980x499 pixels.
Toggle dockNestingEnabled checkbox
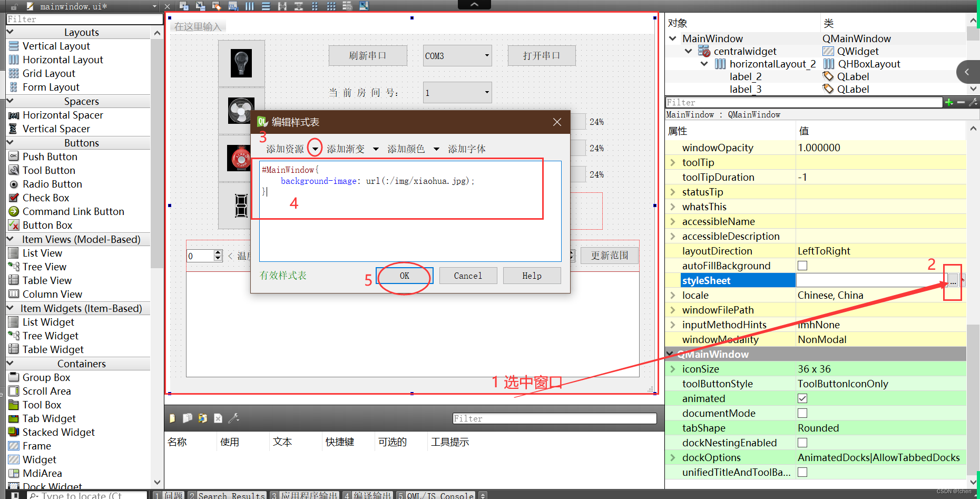[802, 443]
